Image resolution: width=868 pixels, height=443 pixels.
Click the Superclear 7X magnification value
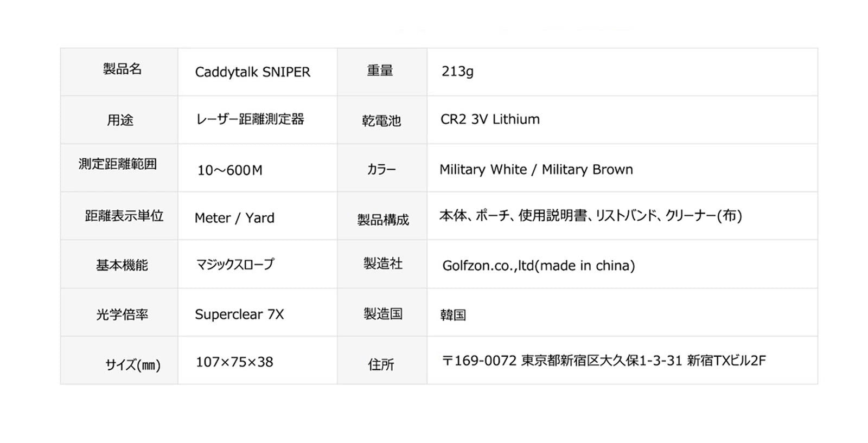pos(239,314)
